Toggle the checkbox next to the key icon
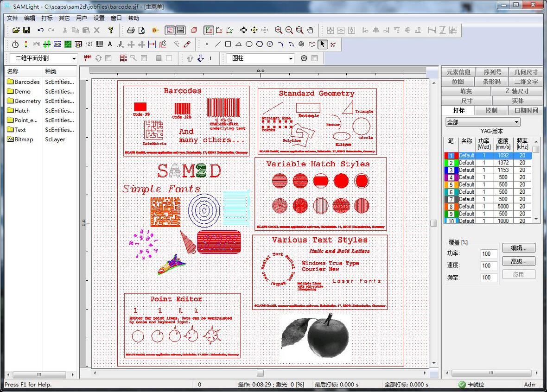 (x=144, y=58)
